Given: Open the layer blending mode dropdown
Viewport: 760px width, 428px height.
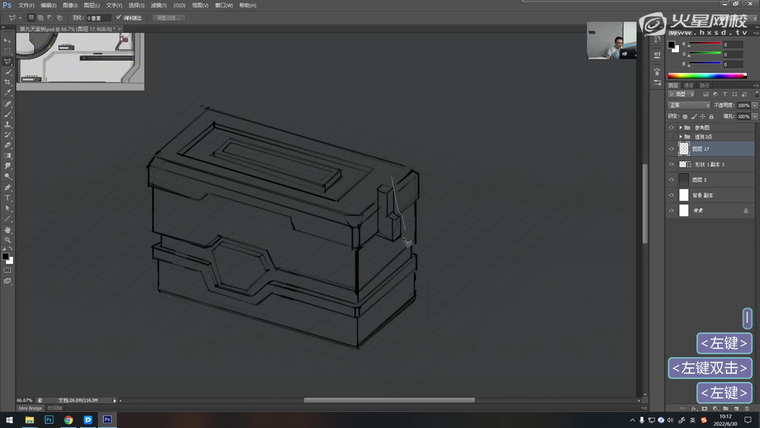Looking at the screenshot, I should pos(690,104).
